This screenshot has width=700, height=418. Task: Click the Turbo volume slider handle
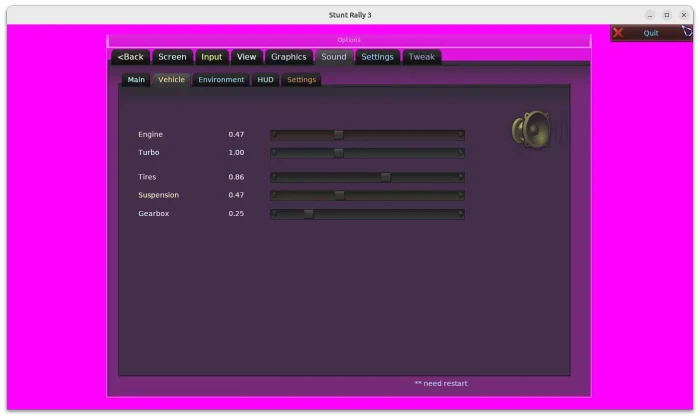coord(339,153)
